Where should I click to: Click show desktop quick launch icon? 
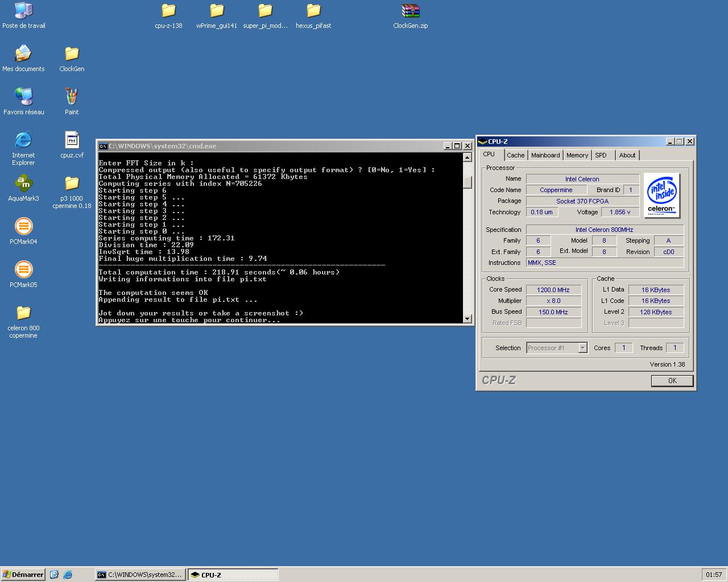click(x=54, y=575)
